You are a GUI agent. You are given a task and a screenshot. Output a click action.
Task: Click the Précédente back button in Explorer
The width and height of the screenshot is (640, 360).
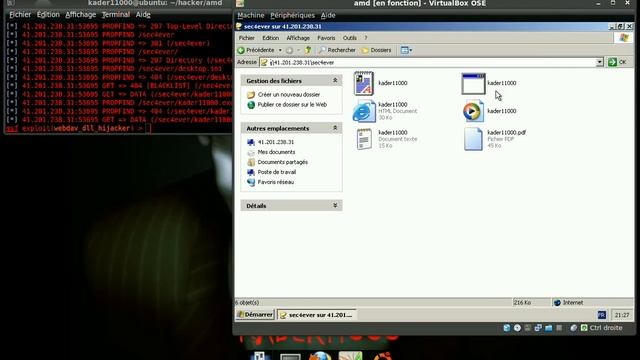(256, 50)
